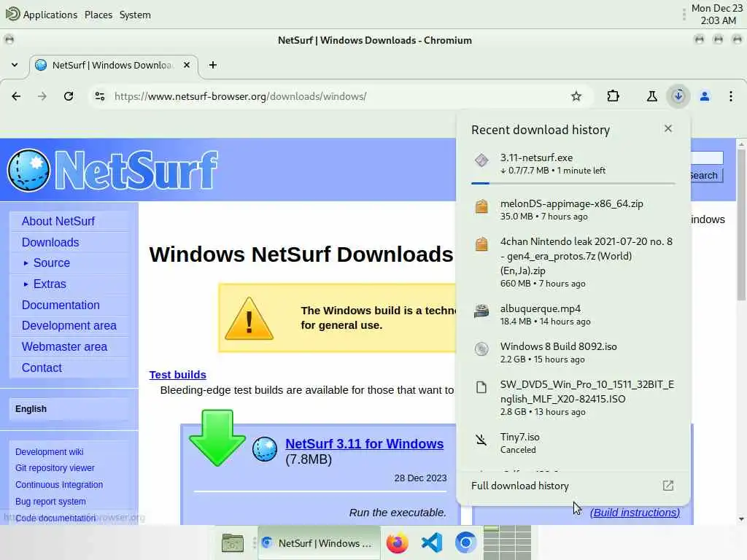Open the profile avatar icon
This screenshot has width=747, height=560.
(705, 96)
